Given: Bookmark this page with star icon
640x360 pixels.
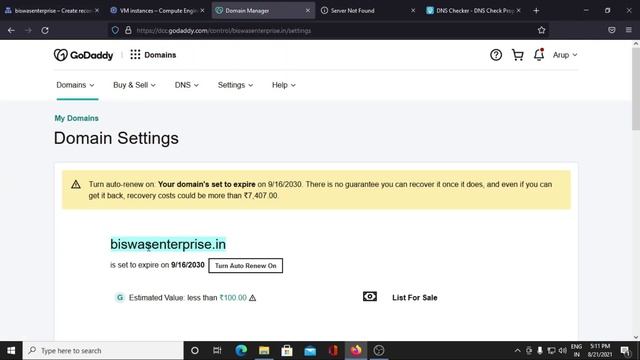Looking at the screenshot, I should (541, 30).
